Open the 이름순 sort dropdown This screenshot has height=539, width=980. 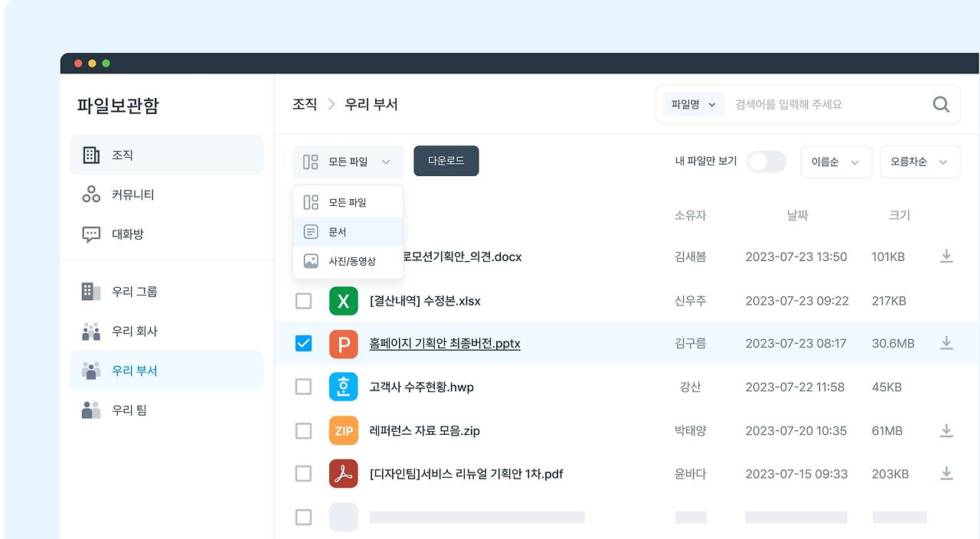coord(836,162)
